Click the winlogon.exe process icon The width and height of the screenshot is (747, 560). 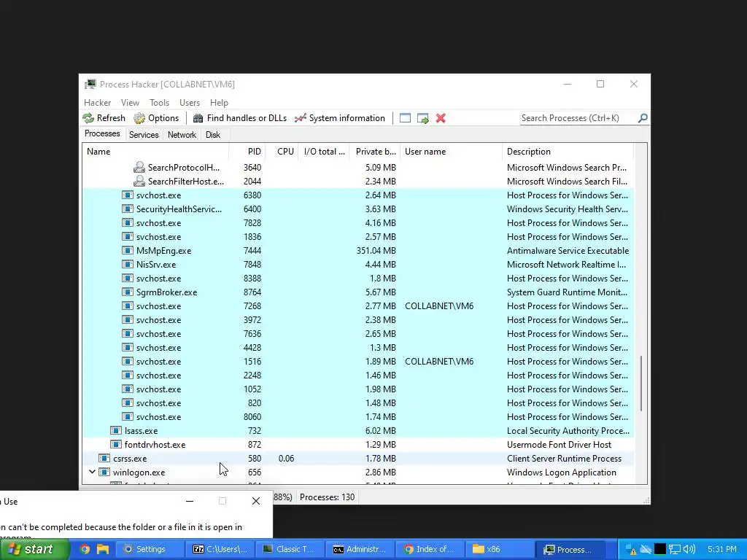104,472
